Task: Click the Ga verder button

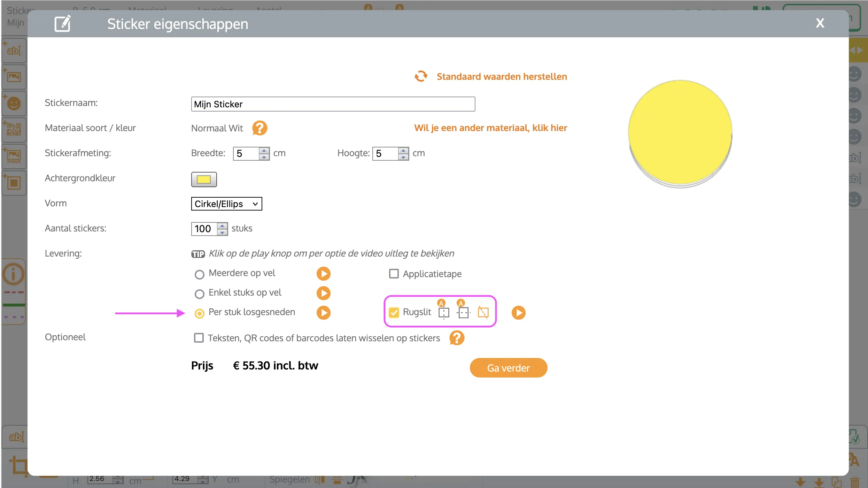Action: (x=508, y=368)
